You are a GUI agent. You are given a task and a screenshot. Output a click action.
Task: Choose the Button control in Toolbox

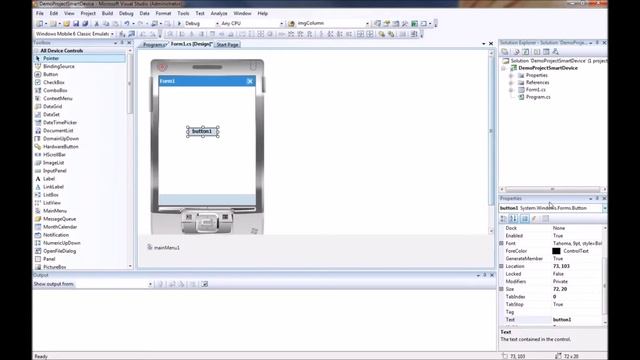51,74
